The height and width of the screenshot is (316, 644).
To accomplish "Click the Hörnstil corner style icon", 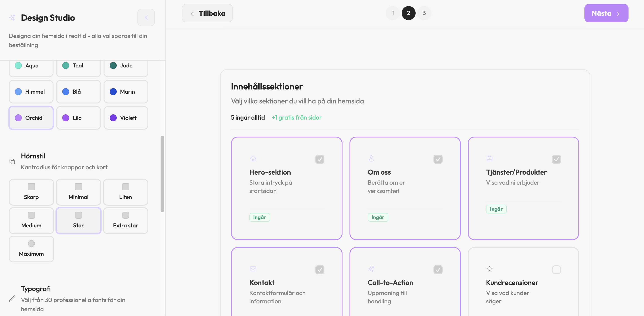I will (x=12, y=161).
